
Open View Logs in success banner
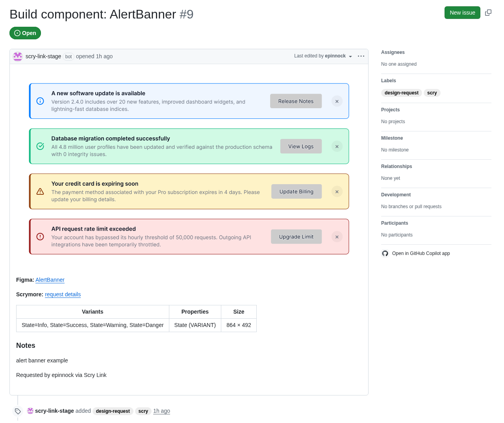pyautogui.click(x=301, y=146)
